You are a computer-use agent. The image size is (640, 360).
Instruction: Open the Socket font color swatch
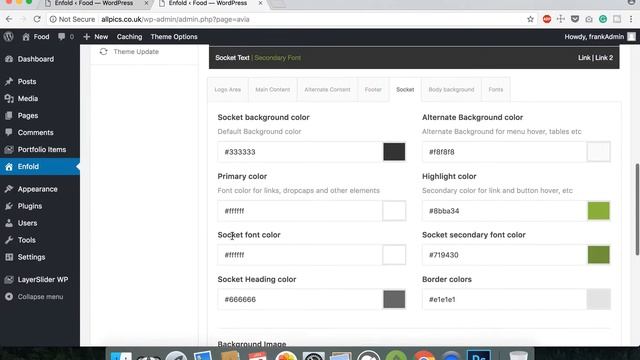[394, 255]
